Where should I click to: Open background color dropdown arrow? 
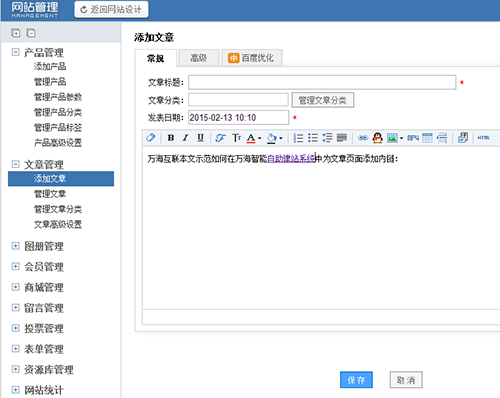tap(281, 138)
